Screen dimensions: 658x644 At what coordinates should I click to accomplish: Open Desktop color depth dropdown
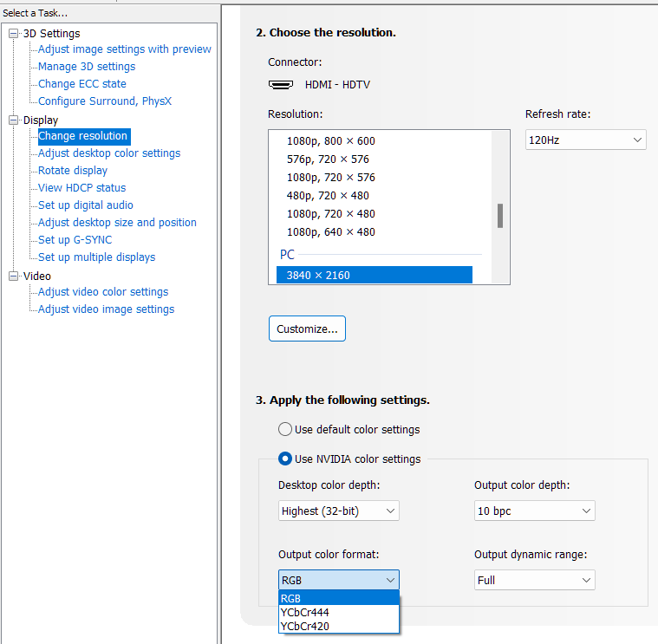tap(339, 511)
